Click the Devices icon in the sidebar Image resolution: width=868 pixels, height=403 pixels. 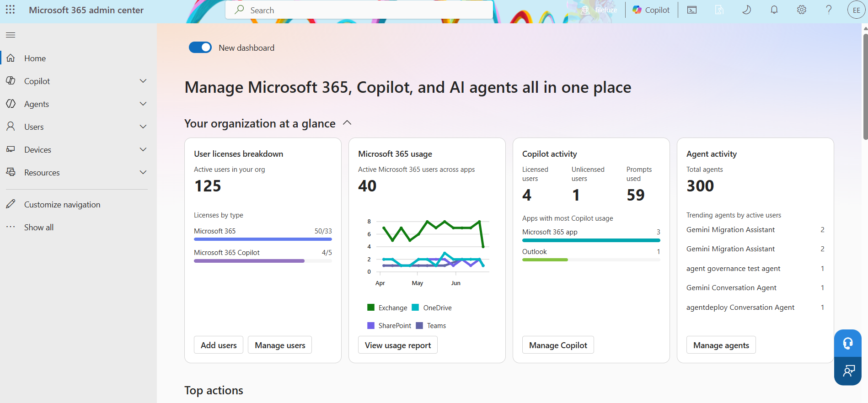click(x=11, y=149)
